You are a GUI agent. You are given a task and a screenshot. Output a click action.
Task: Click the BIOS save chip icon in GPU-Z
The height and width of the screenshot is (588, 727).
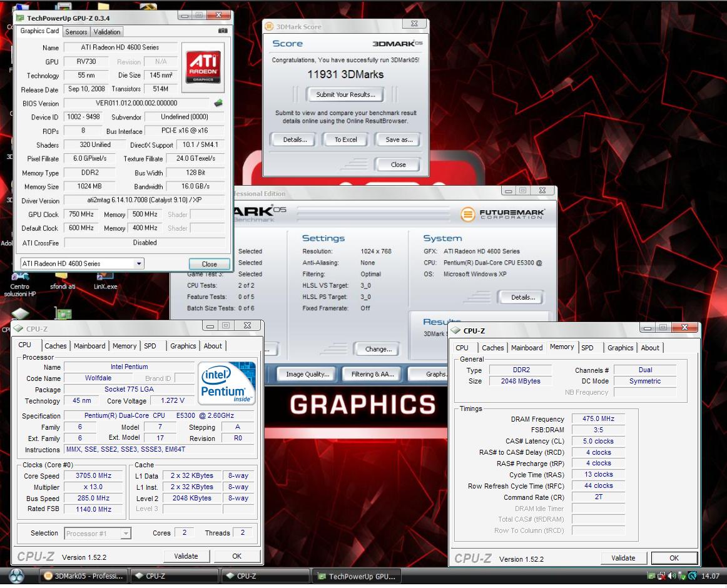tap(218, 103)
